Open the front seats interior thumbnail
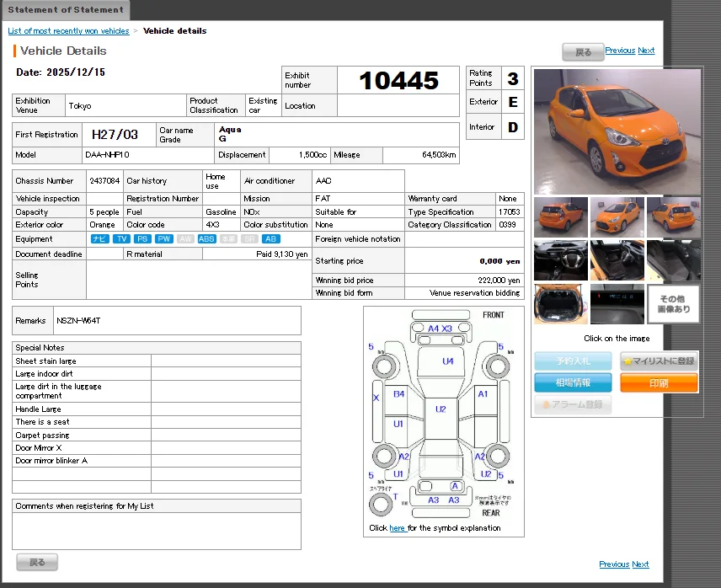721x588 pixels. [617, 260]
